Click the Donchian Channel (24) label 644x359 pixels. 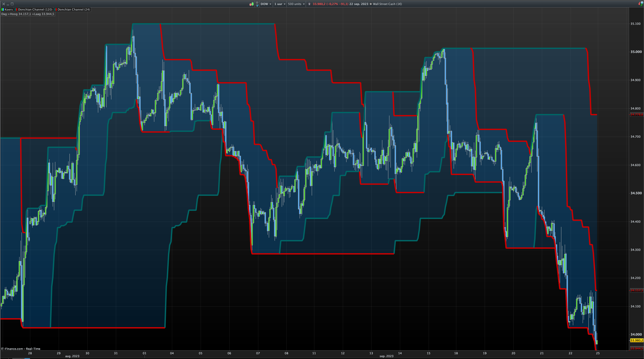74,9
